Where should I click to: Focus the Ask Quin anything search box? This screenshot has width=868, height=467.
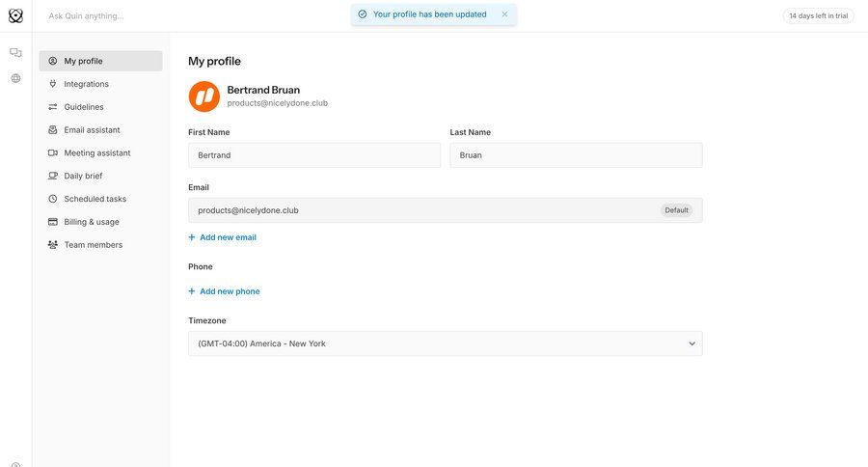point(193,15)
